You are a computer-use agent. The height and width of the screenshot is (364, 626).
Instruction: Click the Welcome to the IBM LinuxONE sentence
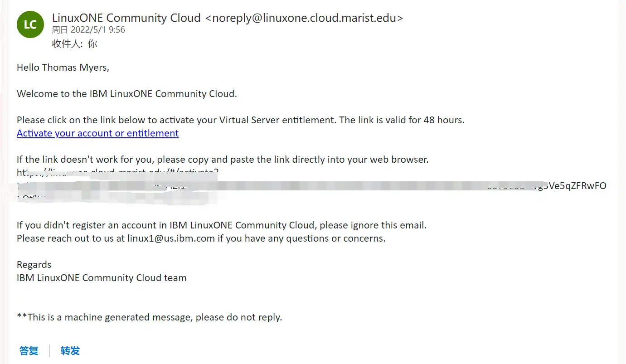[127, 94]
